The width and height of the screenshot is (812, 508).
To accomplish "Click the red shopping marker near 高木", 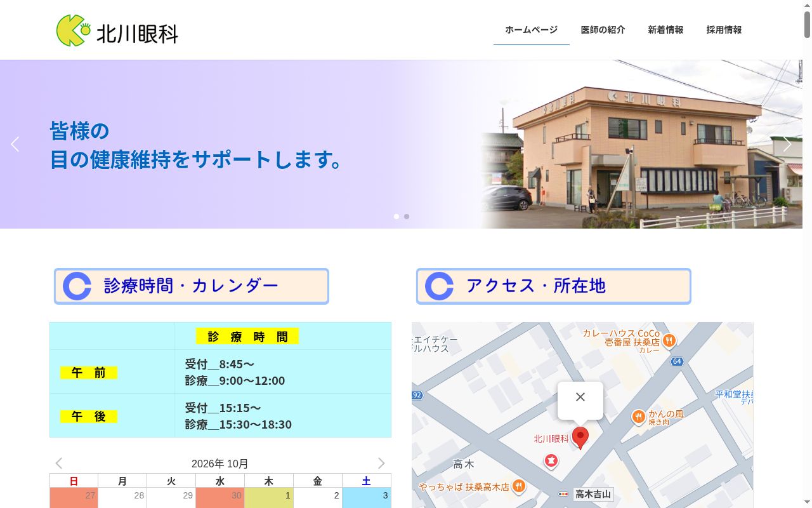I will click(551, 460).
